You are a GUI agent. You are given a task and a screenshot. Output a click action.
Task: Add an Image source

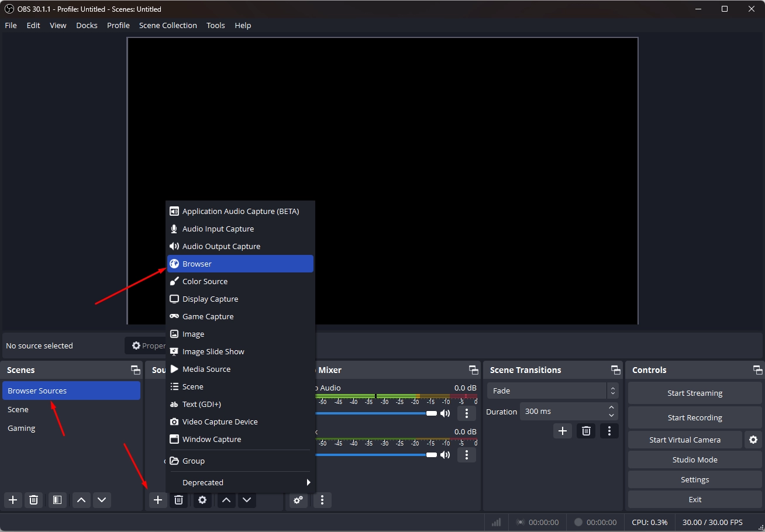[x=240, y=334]
